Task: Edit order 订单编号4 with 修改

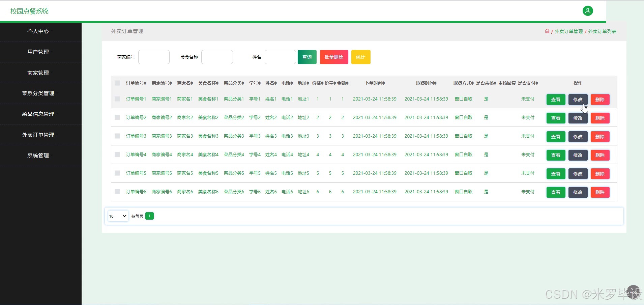Action: (x=578, y=155)
